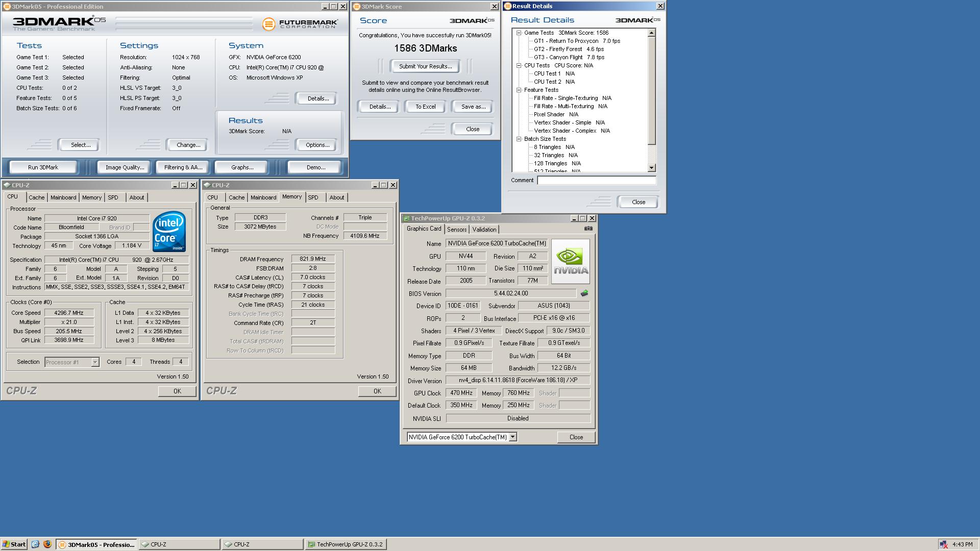Select GT1 - Return To Proxycon row

pyautogui.click(x=577, y=41)
